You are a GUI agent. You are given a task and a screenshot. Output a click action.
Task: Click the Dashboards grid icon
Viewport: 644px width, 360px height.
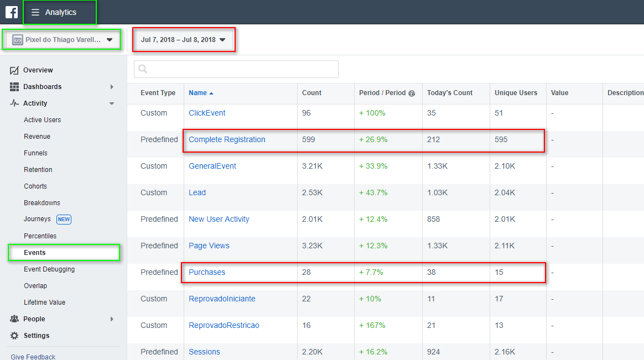(x=14, y=87)
